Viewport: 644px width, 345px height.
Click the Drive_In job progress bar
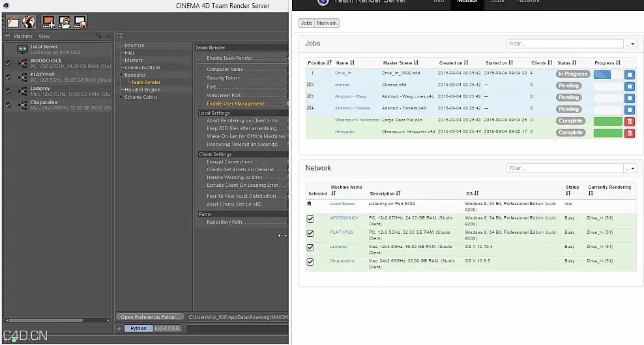(608, 75)
